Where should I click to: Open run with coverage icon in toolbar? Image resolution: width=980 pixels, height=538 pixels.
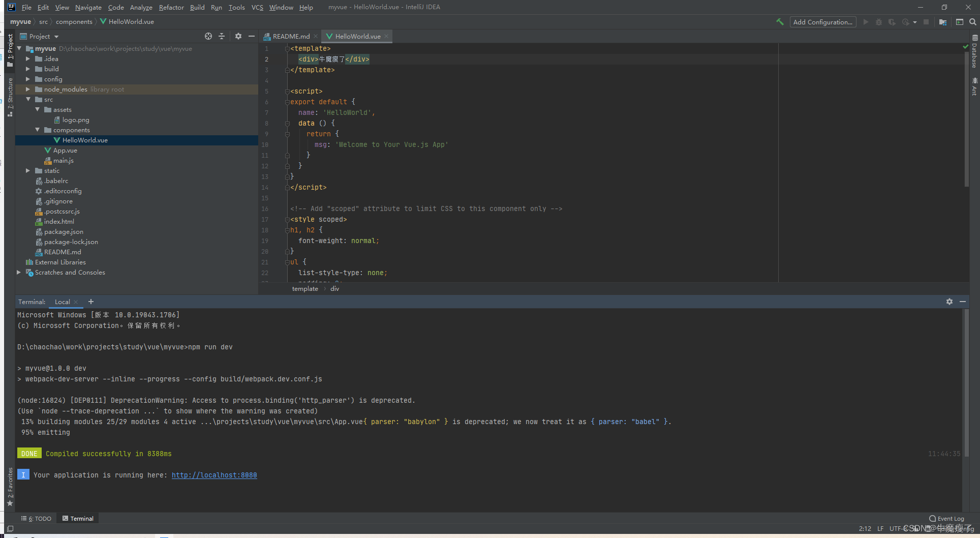pyautogui.click(x=892, y=22)
